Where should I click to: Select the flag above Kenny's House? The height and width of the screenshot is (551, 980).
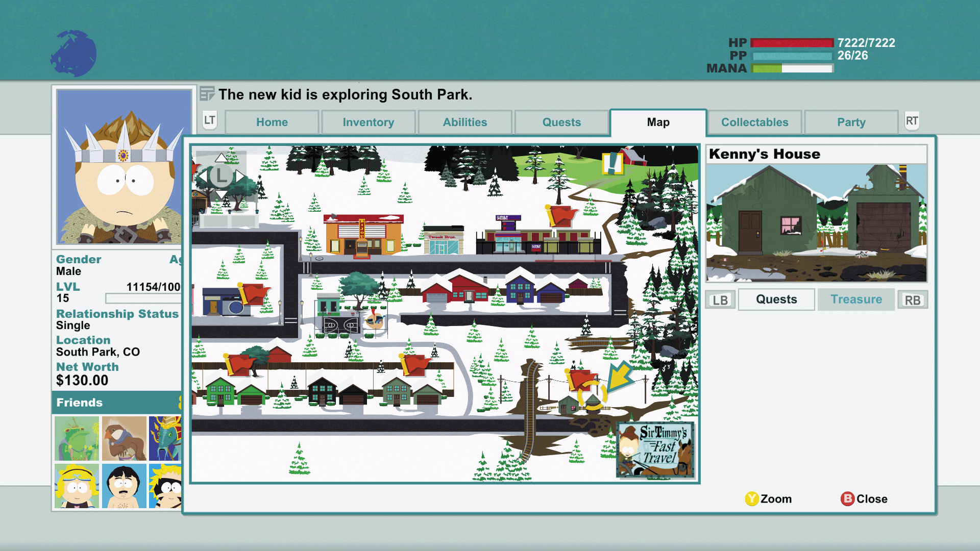(581, 380)
